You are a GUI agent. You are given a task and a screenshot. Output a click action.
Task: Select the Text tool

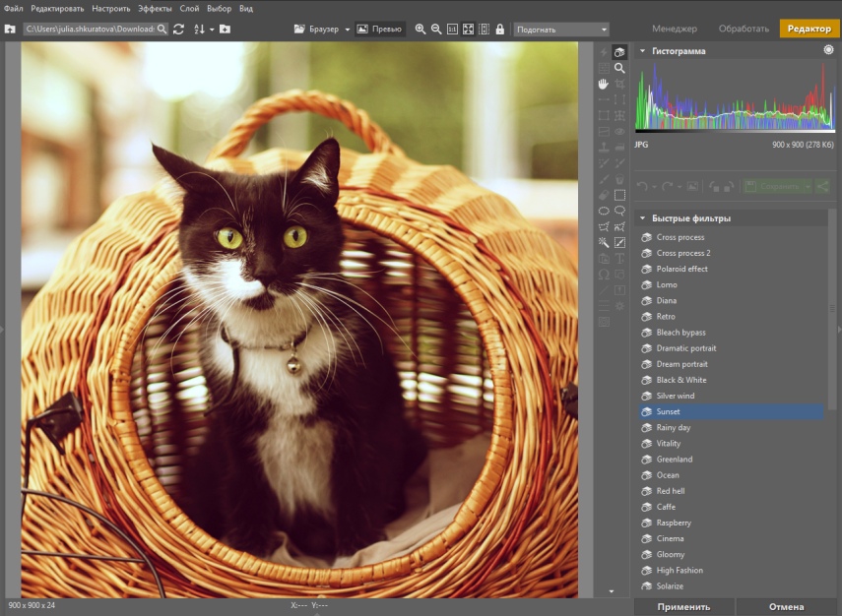619,258
